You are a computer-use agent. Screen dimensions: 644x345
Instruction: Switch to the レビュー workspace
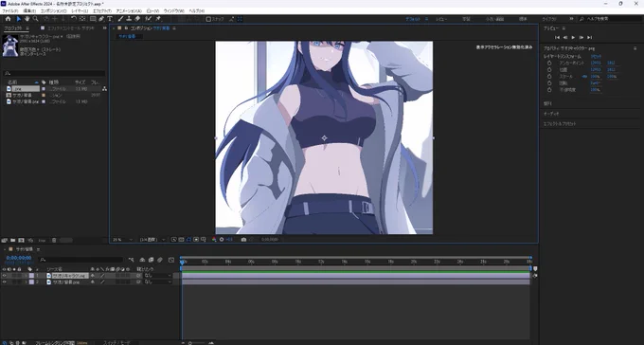(x=441, y=19)
